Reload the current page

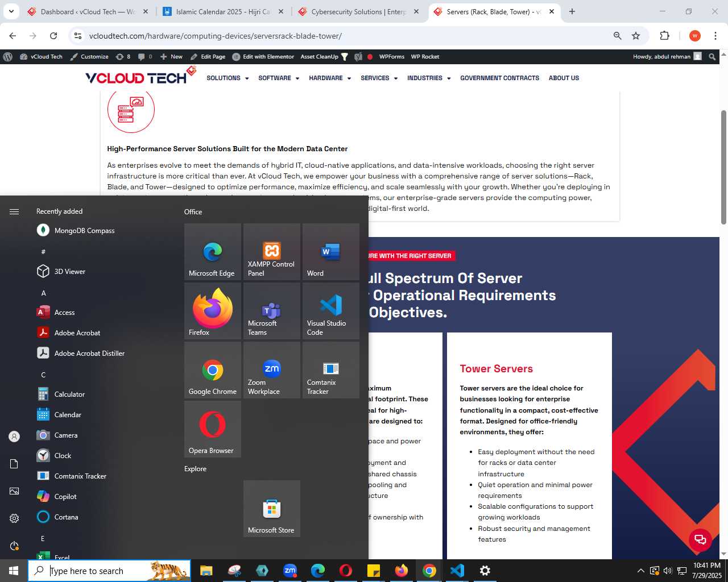[x=53, y=36]
